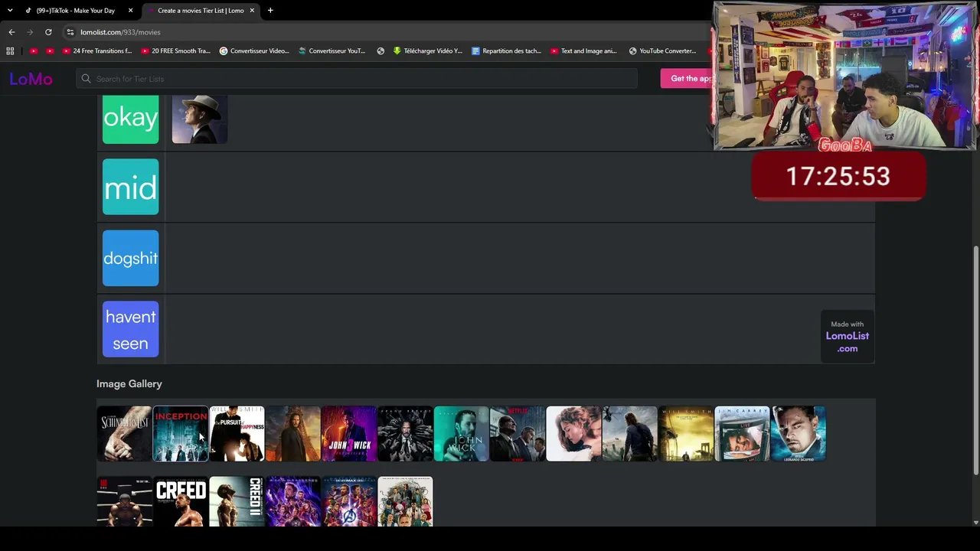
Task: Select the Jim Carrey movie poster
Action: point(742,434)
